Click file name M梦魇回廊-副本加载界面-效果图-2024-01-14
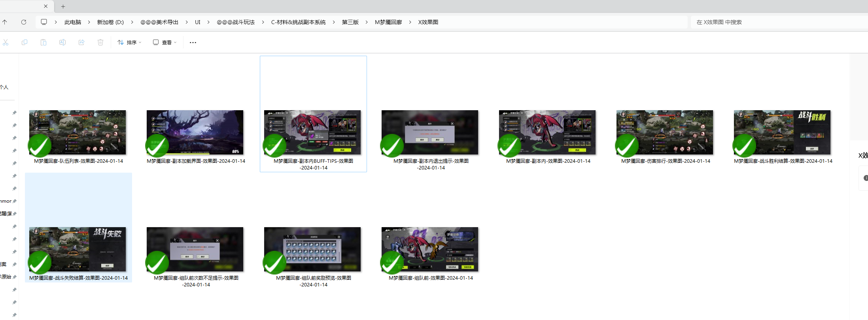 point(196,161)
